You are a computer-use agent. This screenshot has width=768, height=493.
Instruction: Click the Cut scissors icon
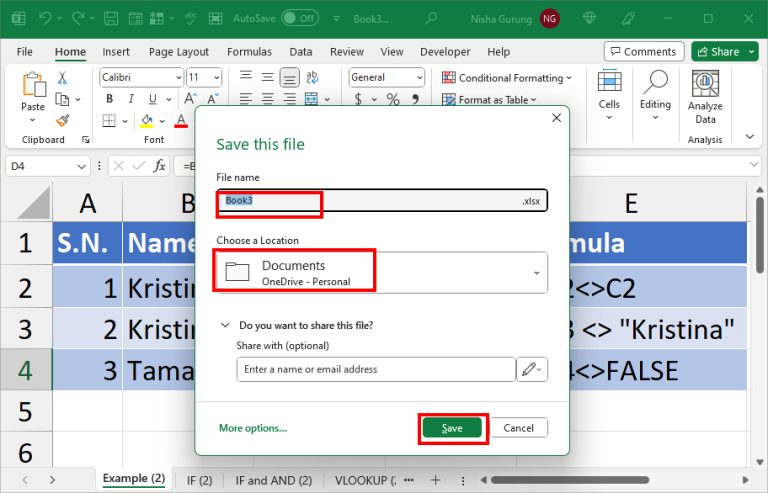pos(62,77)
